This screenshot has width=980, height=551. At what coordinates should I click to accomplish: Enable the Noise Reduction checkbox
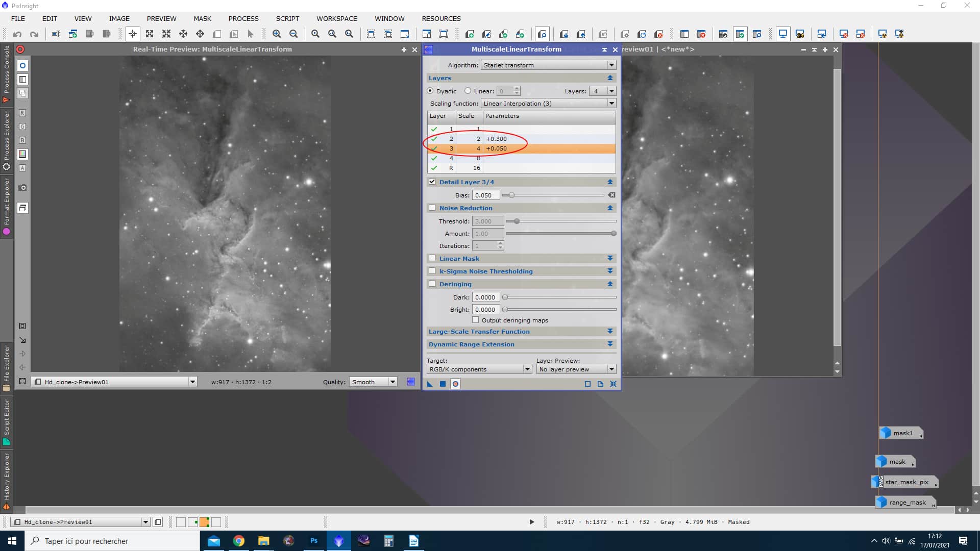click(x=432, y=208)
